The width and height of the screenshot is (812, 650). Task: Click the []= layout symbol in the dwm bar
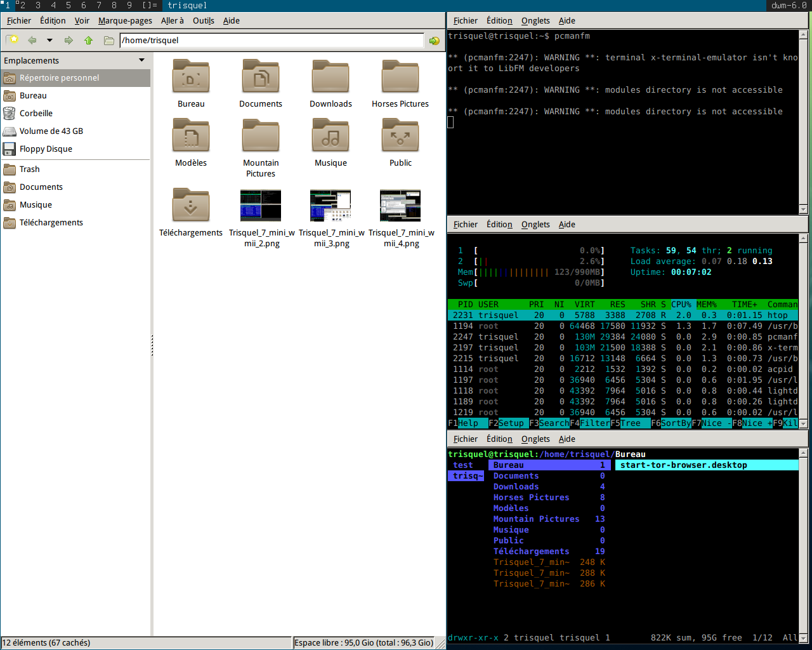click(150, 5)
